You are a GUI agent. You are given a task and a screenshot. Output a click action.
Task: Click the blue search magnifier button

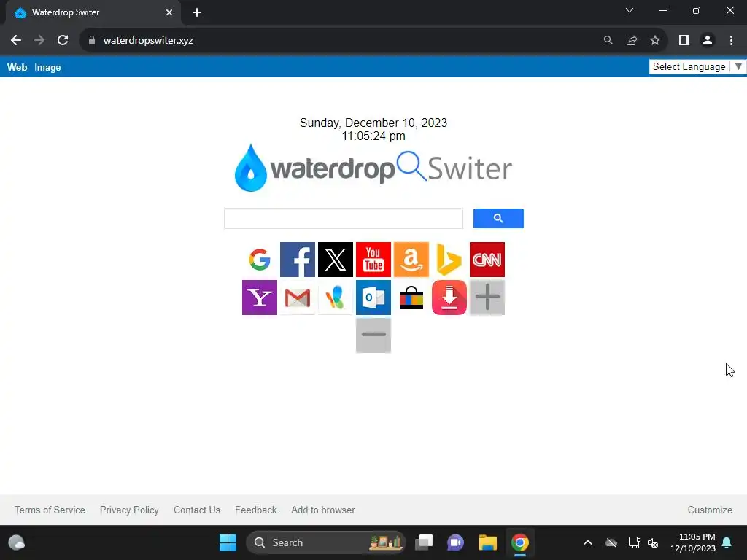click(x=498, y=218)
